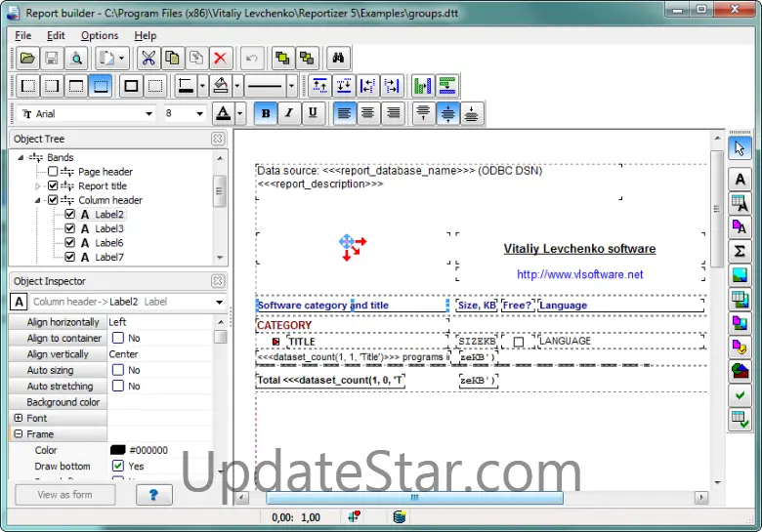Open the Edit menu
762x532 pixels.
56,35
